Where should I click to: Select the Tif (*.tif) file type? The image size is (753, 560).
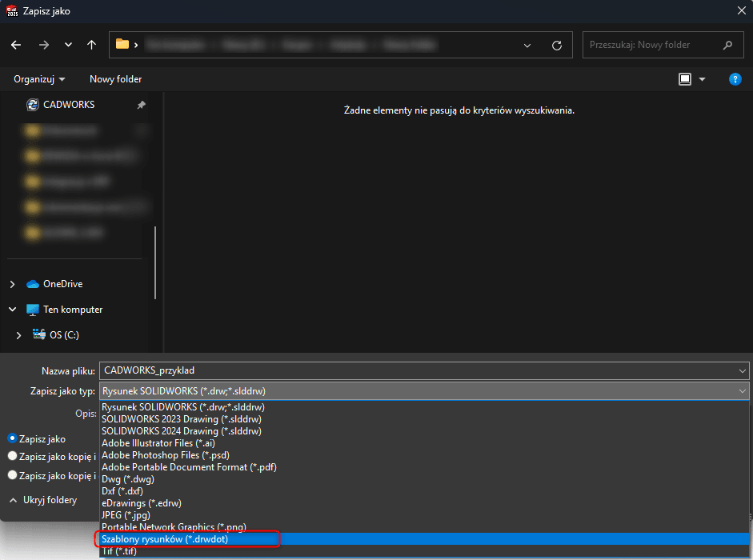[424, 551]
